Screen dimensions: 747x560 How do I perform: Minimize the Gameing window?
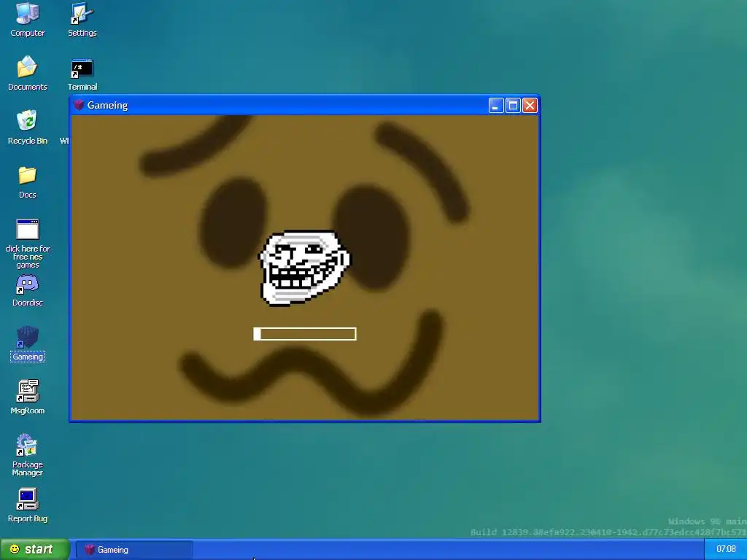click(x=496, y=105)
